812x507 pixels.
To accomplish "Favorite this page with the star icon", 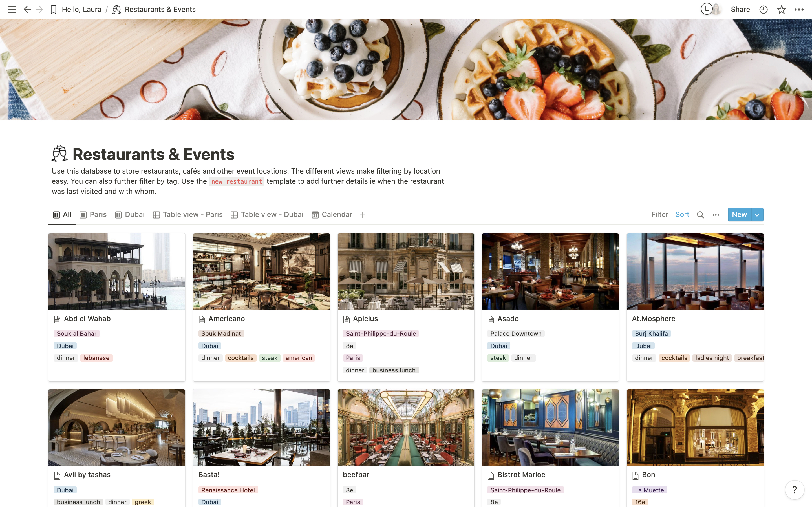I will [x=782, y=9].
